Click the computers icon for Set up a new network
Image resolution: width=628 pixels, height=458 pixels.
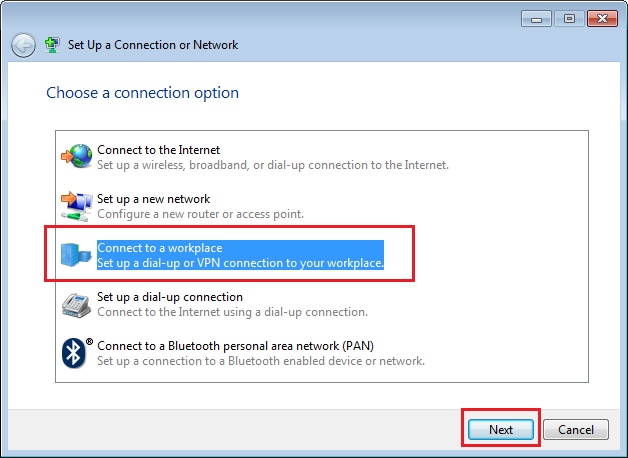point(76,206)
